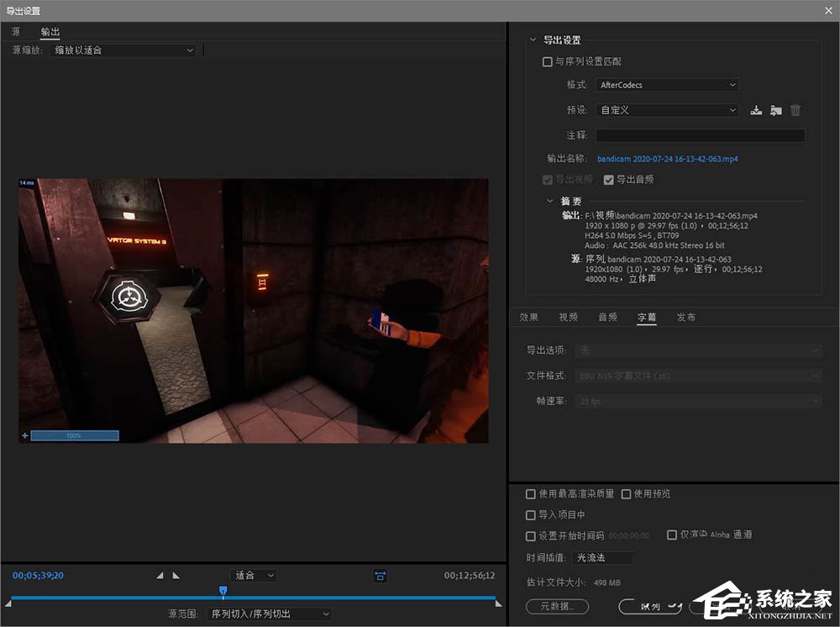
Task: Close the export settings dialog
Action: coord(827,10)
